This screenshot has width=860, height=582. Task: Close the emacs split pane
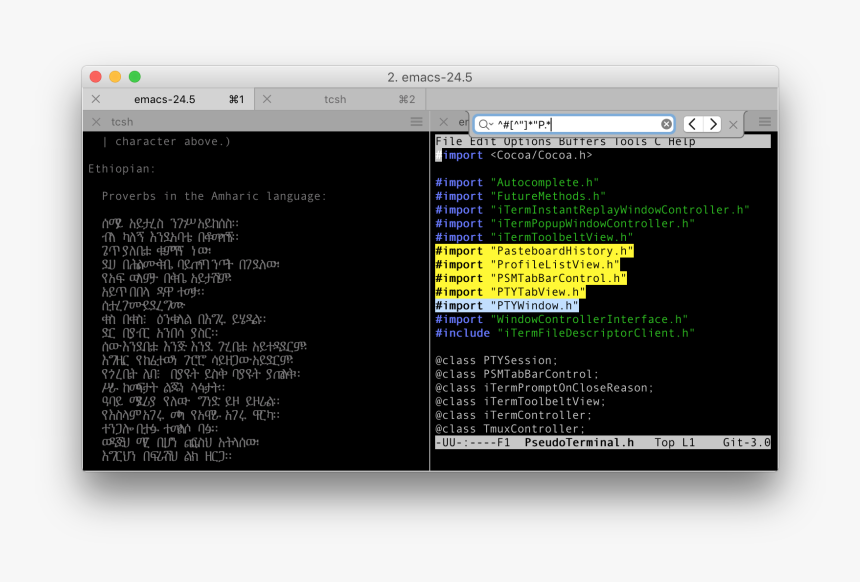pyautogui.click(x=444, y=122)
